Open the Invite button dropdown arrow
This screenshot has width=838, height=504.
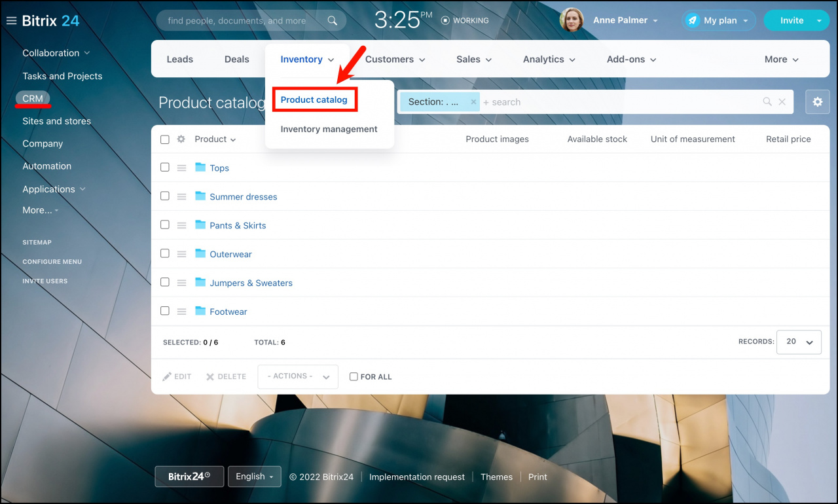click(x=819, y=20)
